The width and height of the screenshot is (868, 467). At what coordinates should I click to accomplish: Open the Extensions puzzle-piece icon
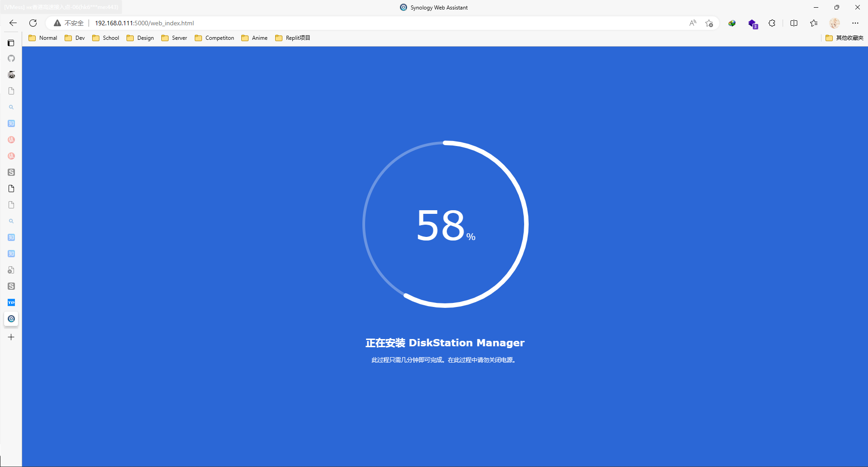pyautogui.click(x=772, y=23)
